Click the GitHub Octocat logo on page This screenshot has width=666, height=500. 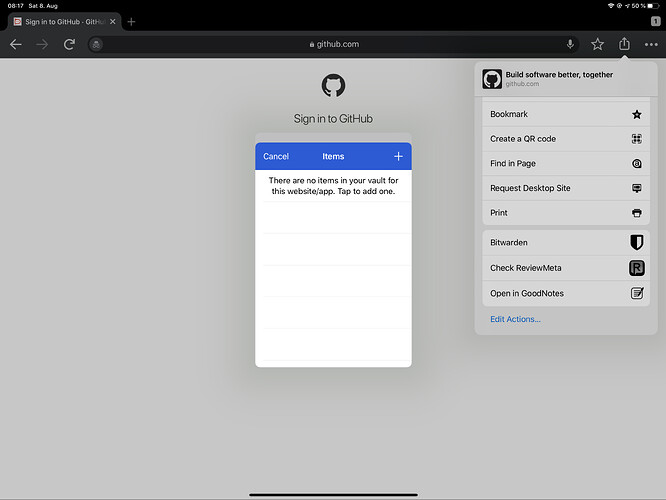point(333,85)
